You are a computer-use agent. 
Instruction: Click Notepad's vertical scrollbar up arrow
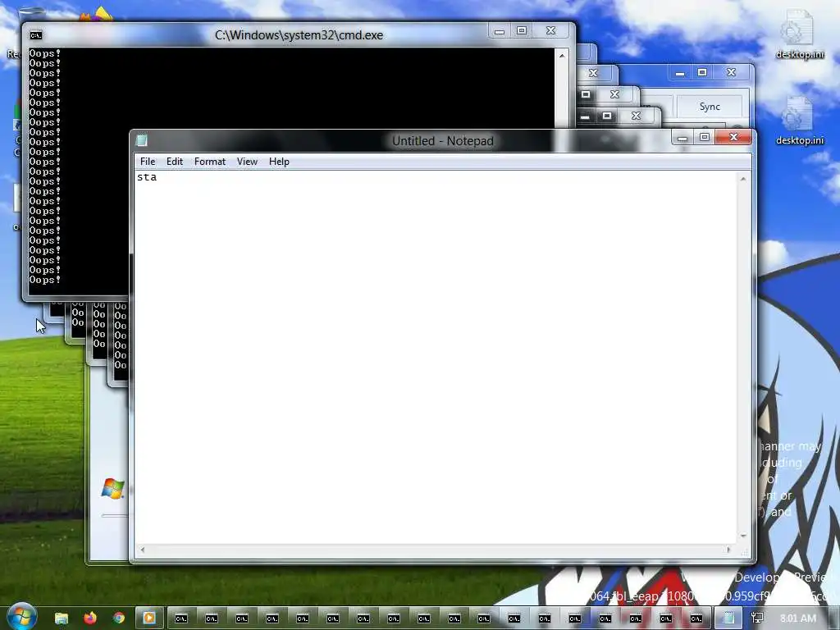(743, 179)
